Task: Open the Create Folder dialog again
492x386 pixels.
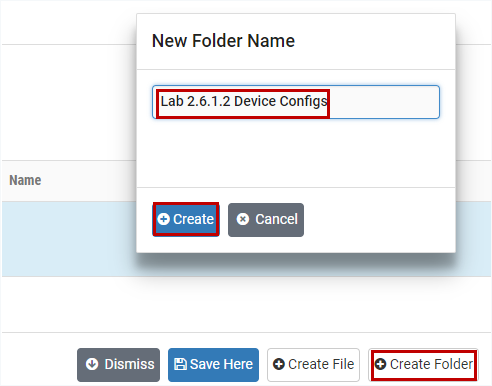Action: pos(423,365)
